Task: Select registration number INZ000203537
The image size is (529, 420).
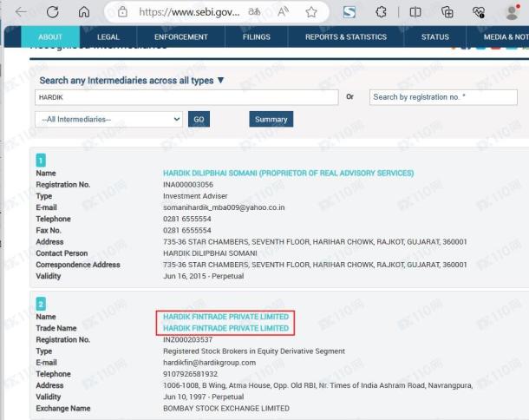Action: point(187,339)
